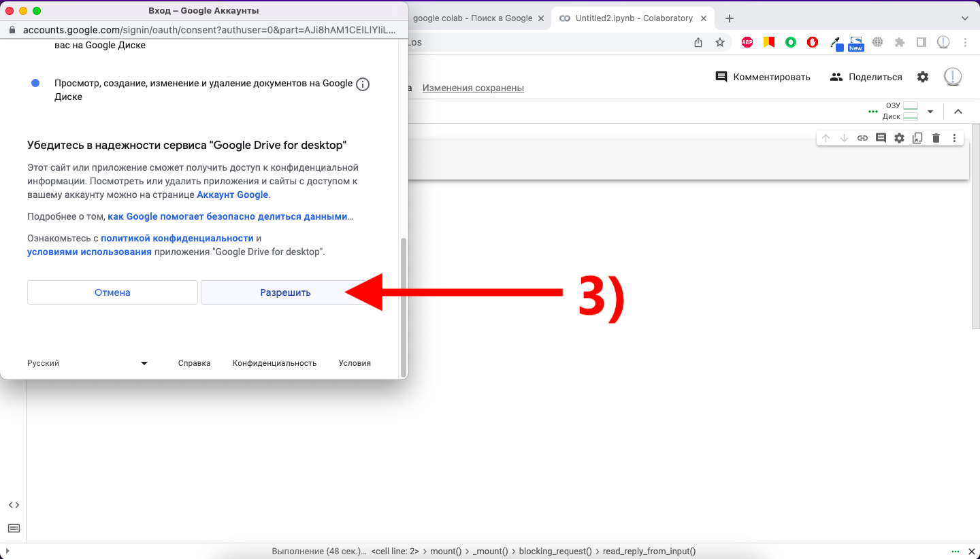Screen dimensions: 980x559
Task: Open the Chrome three-dot menu
Action: (x=965, y=42)
